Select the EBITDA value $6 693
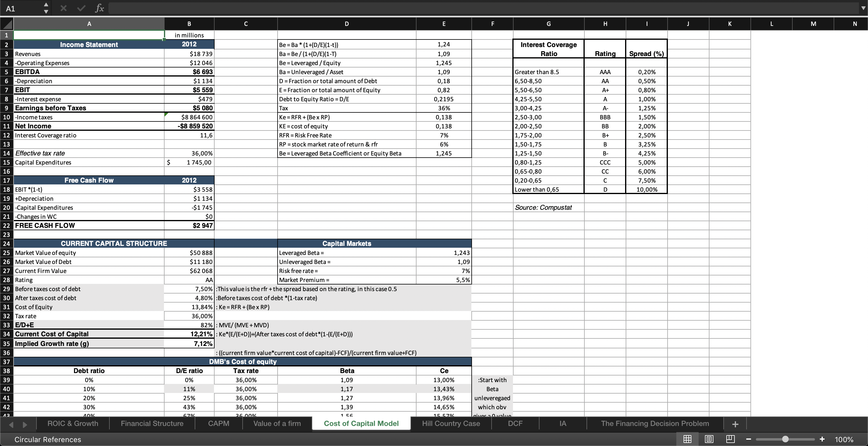Viewport: 868px width, 446px height. coord(189,72)
